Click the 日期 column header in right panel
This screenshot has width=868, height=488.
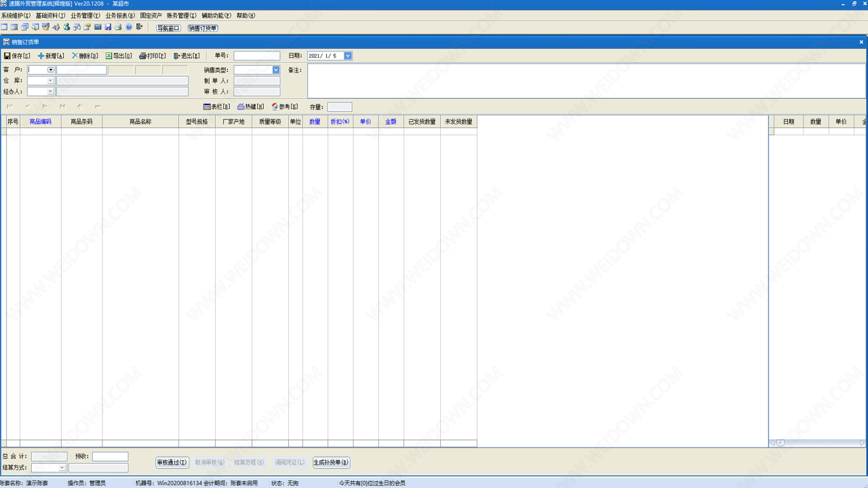(x=789, y=122)
